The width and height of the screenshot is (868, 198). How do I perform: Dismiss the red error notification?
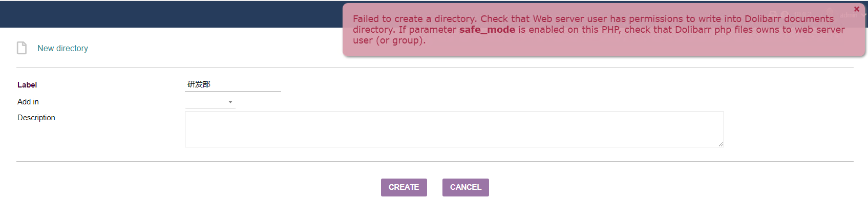click(857, 9)
